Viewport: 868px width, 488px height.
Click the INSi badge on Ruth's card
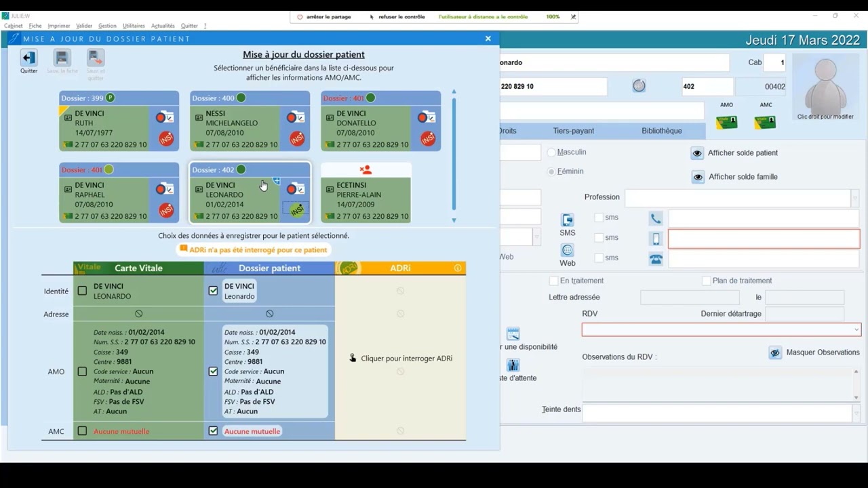point(166,139)
